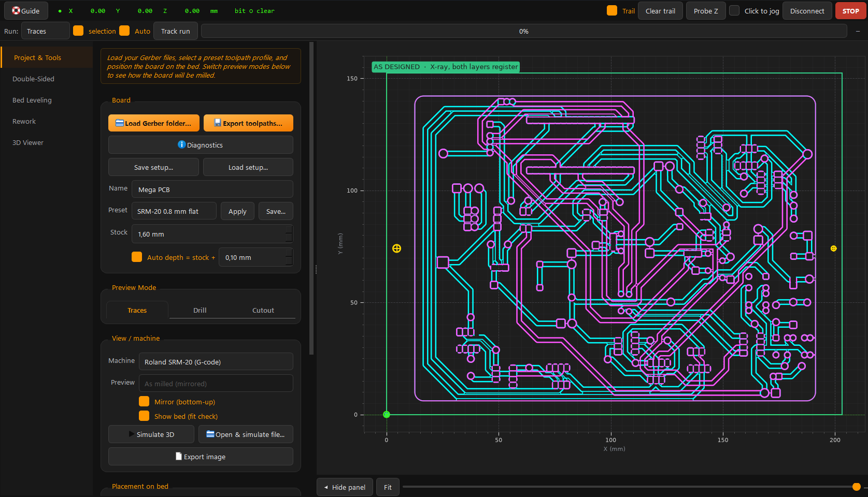Click the run progress bar 0%

pyautogui.click(x=523, y=31)
